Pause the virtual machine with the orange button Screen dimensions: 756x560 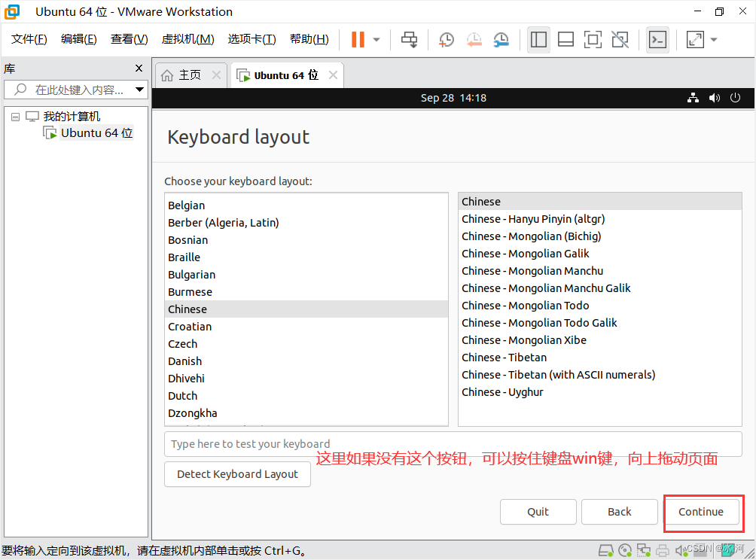[358, 40]
